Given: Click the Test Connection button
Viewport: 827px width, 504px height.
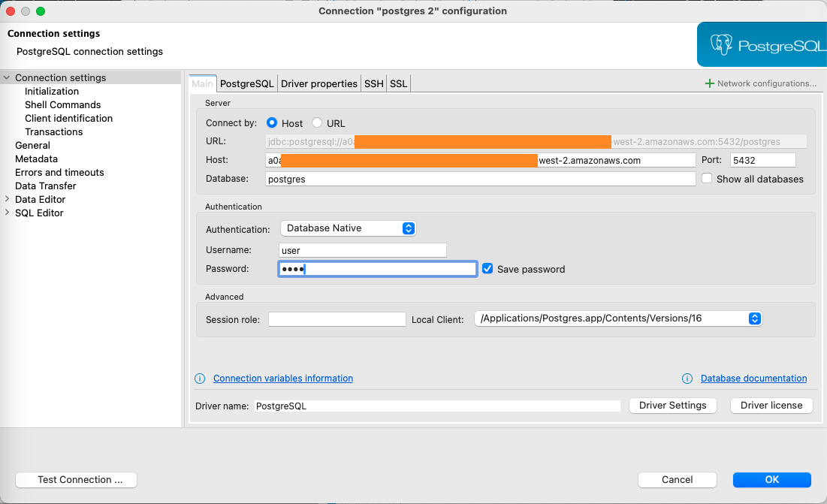Looking at the screenshot, I should (x=76, y=480).
